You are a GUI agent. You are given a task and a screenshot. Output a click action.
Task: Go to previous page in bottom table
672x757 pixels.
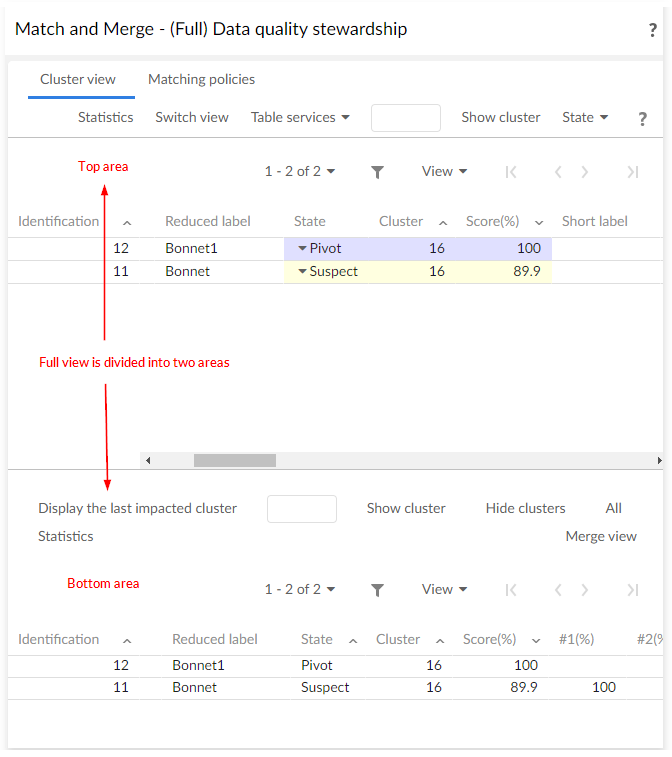point(558,590)
